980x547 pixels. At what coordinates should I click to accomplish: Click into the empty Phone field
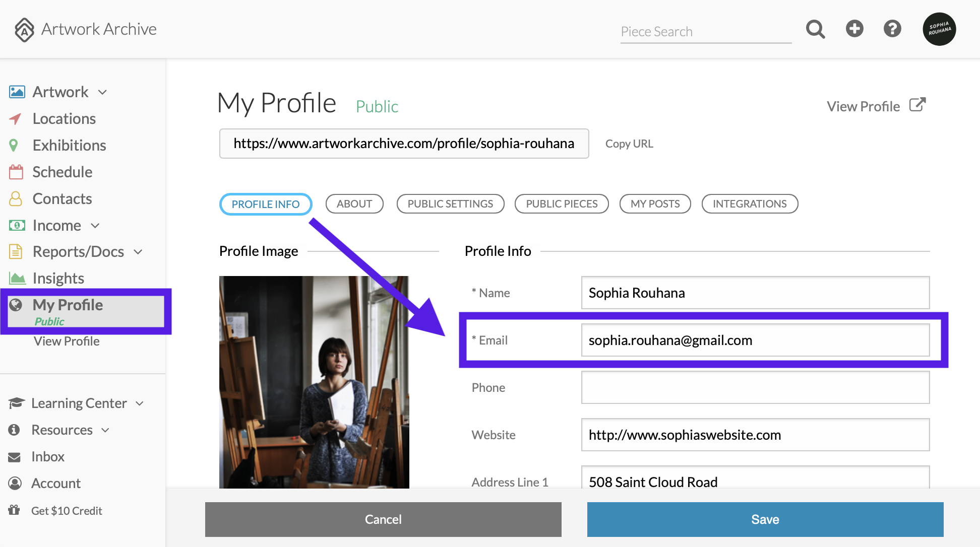[x=755, y=387]
